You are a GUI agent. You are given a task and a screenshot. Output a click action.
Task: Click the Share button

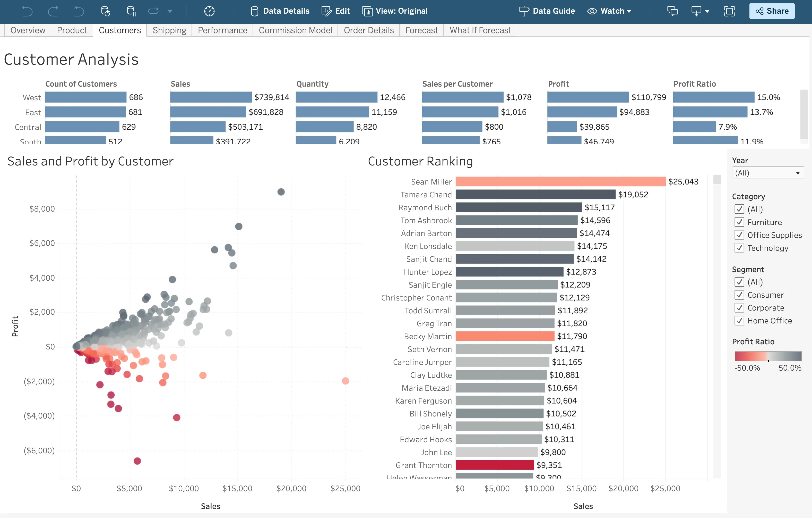772,11
